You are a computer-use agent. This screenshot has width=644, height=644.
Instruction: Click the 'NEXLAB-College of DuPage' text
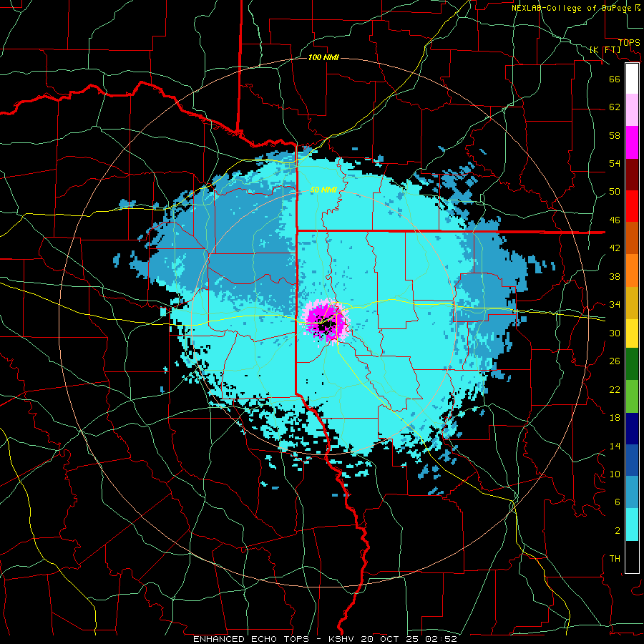(x=572, y=8)
